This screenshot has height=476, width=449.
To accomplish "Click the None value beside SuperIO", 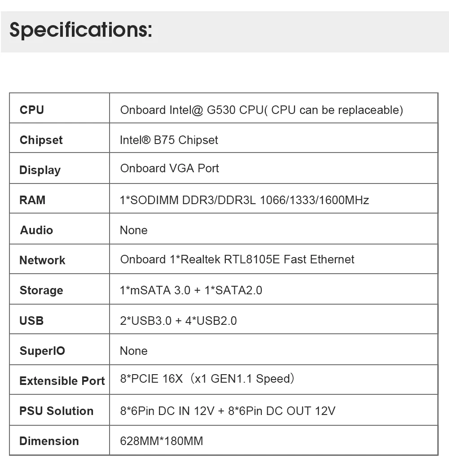I will 133,351.
